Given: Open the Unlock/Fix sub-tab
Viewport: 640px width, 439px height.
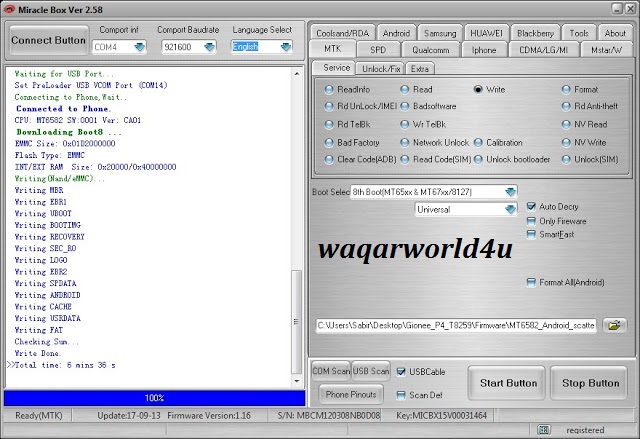Looking at the screenshot, I should (381, 69).
